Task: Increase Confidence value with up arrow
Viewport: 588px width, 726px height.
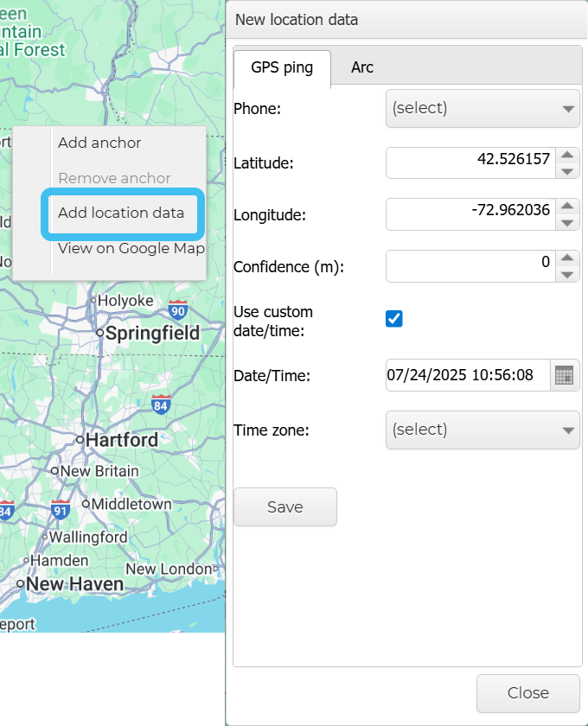Action: [566, 258]
